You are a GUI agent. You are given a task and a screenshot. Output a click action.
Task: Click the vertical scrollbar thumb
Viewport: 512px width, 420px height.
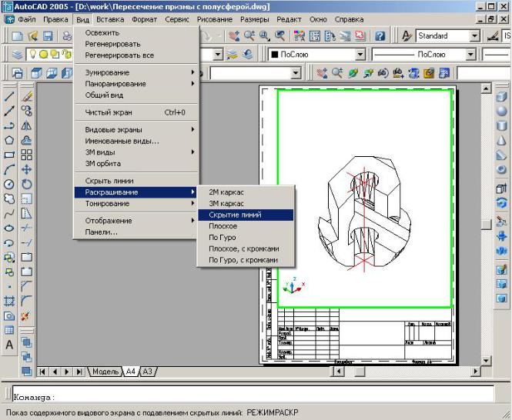[x=486, y=224]
